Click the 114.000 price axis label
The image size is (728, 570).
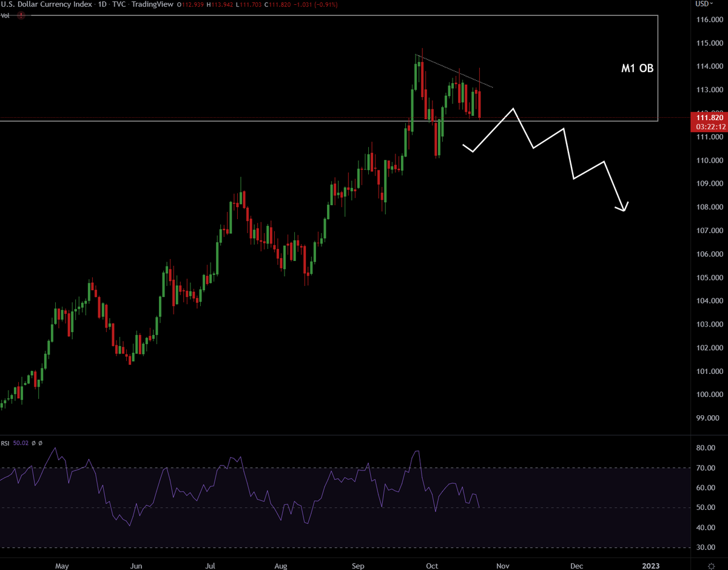click(709, 66)
